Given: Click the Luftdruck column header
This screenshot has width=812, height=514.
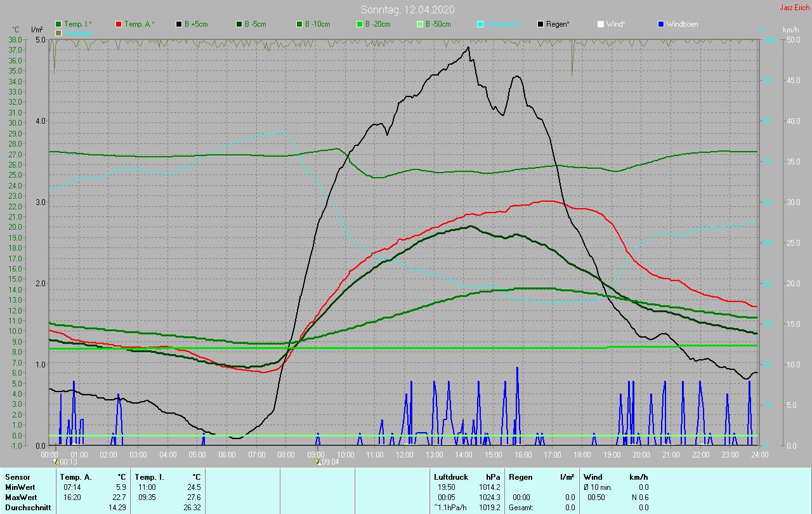Looking at the screenshot, I should (x=450, y=477).
